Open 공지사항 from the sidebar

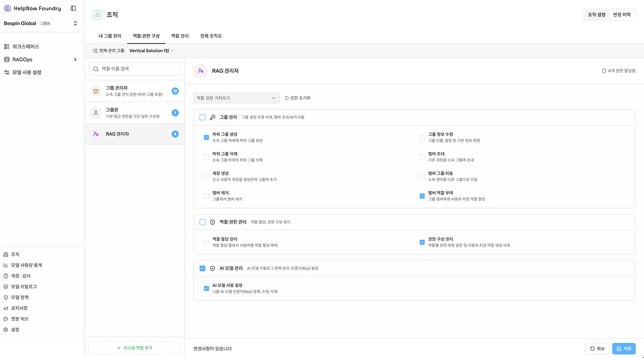point(19,308)
